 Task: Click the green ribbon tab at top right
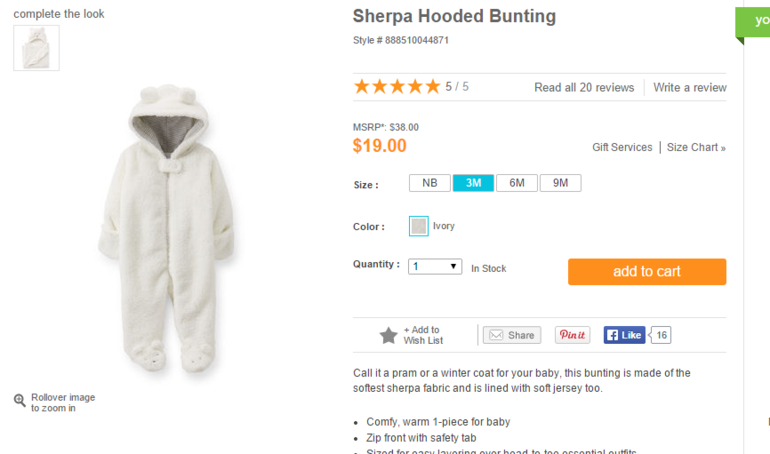(752, 23)
